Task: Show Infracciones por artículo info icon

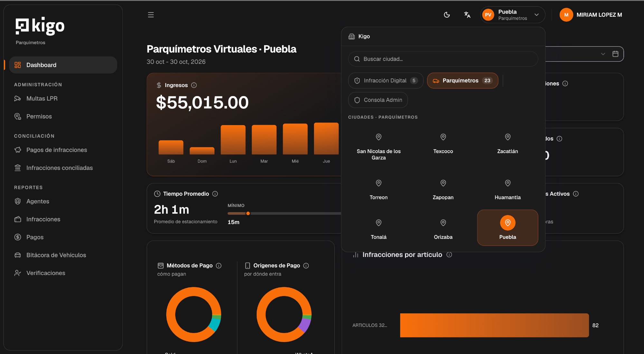Action: [x=449, y=255]
